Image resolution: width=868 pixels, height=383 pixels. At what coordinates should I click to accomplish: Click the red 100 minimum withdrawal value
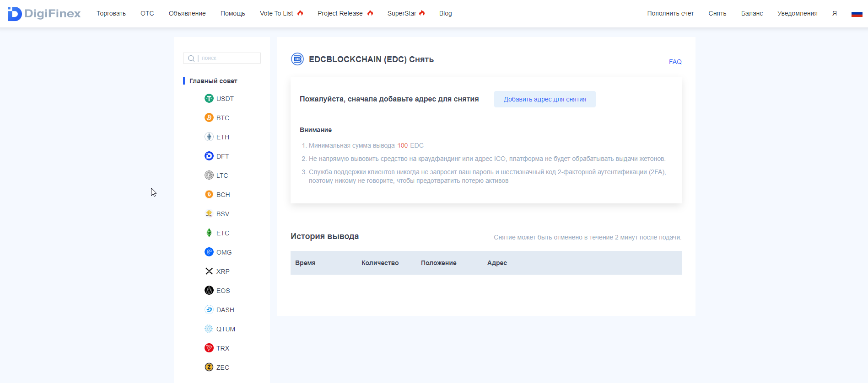coord(402,145)
